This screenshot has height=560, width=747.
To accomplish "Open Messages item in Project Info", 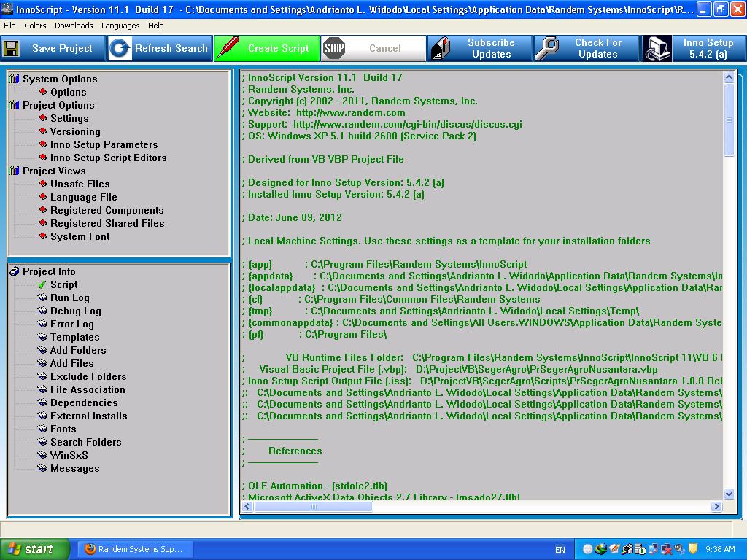I will [x=75, y=469].
